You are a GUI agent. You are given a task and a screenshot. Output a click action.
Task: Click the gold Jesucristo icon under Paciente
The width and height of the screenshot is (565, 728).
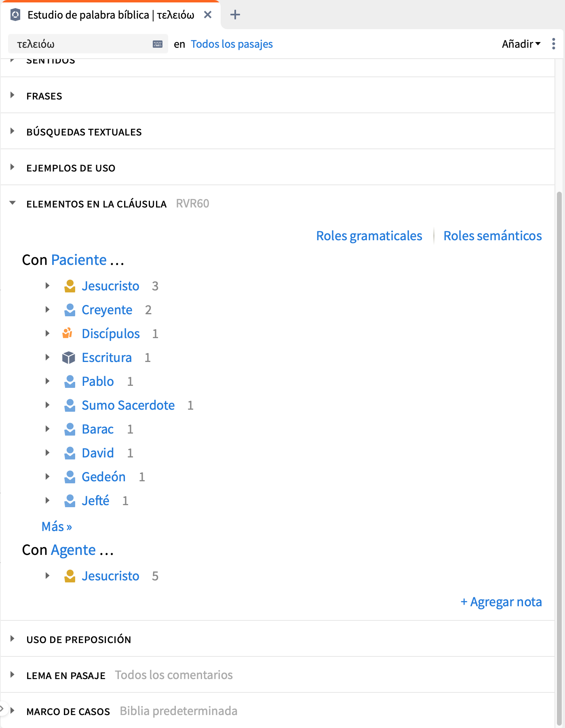[x=70, y=286]
